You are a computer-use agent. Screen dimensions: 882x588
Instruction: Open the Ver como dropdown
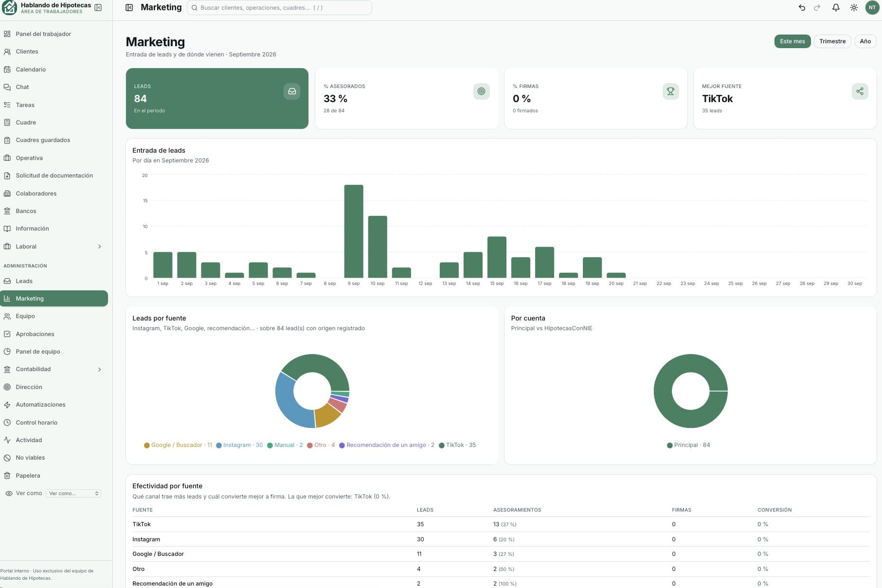pos(73,493)
